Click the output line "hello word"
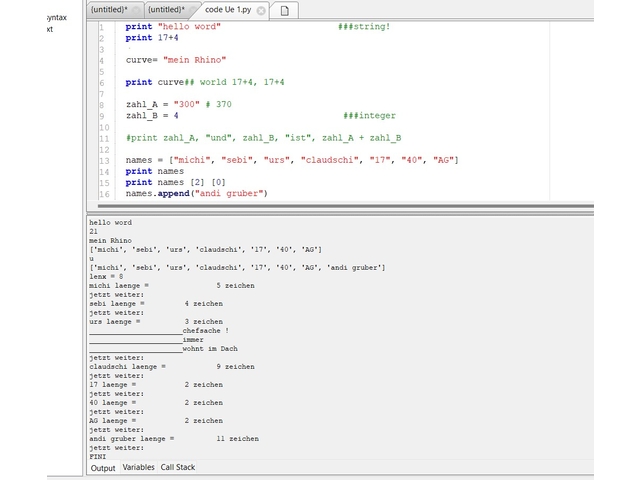640x480 pixels. point(111,222)
